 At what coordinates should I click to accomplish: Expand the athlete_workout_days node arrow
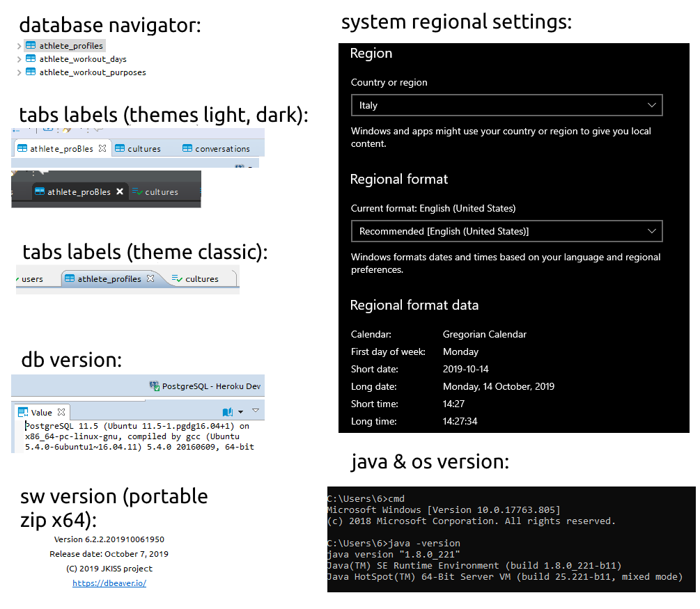tap(20, 59)
